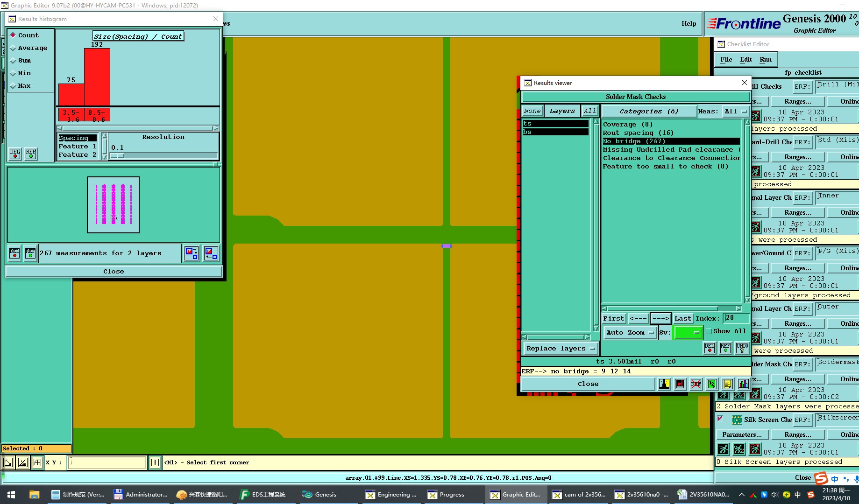Select ts layer in Results viewer
This screenshot has height=504, width=859.
(x=555, y=123)
